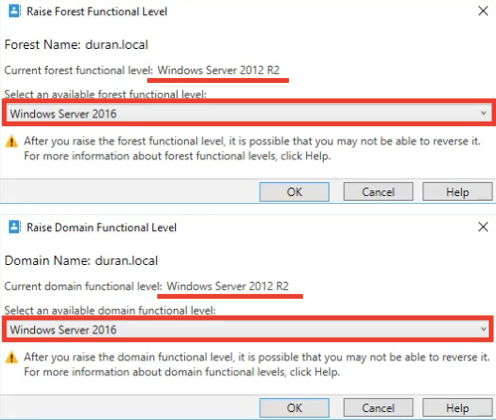Image resolution: width=496 pixels, height=420 pixels.
Task: Click the forest dialog's warning triangle icon
Action: coord(12,142)
